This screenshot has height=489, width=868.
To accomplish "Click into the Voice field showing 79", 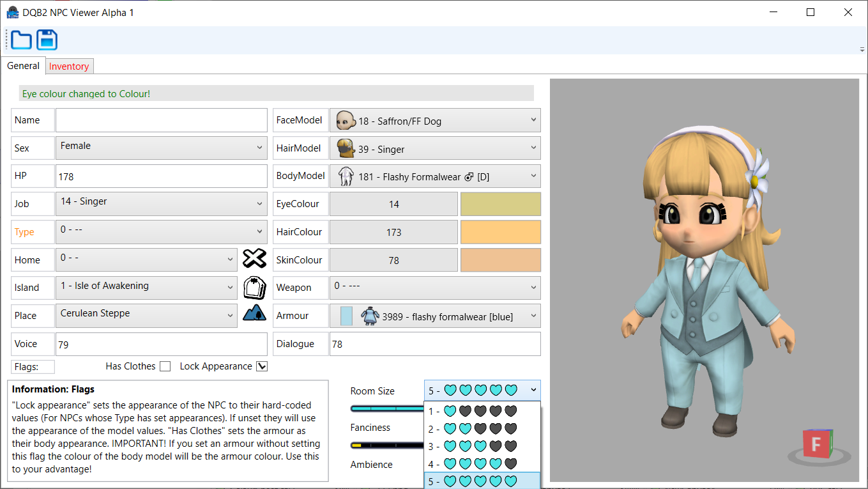I will coord(162,344).
